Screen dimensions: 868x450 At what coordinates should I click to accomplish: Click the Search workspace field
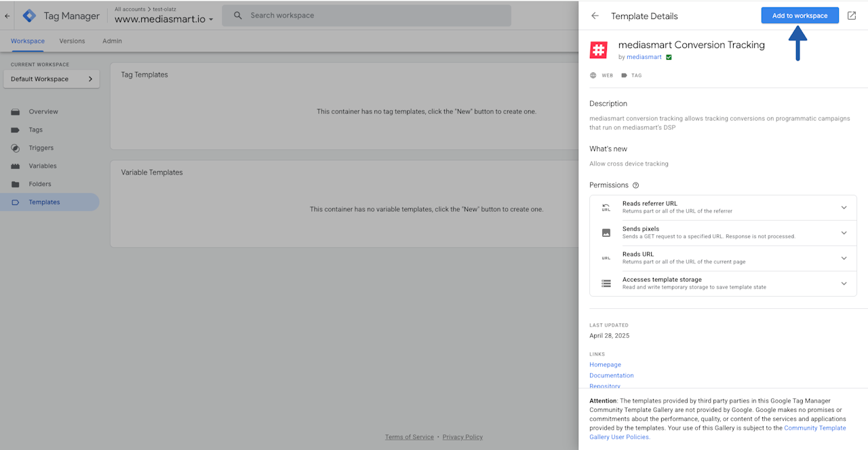[x=367, y=16]
